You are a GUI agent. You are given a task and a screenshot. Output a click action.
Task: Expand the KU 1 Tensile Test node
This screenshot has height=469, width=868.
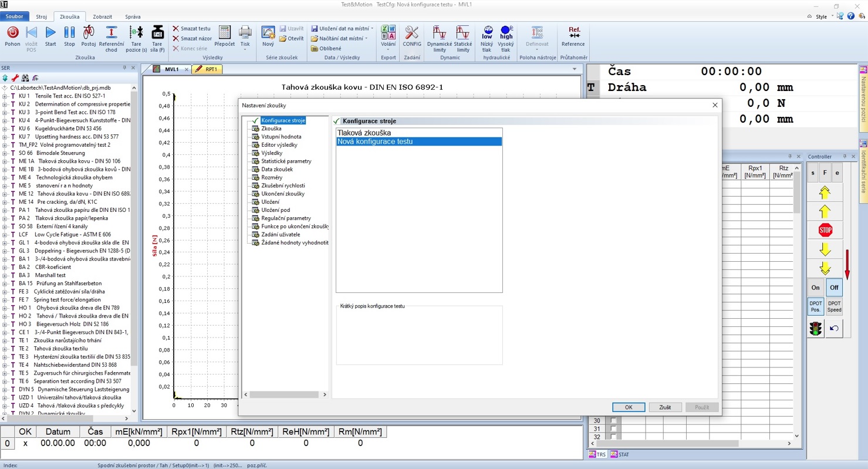click(x=5, y=96)
